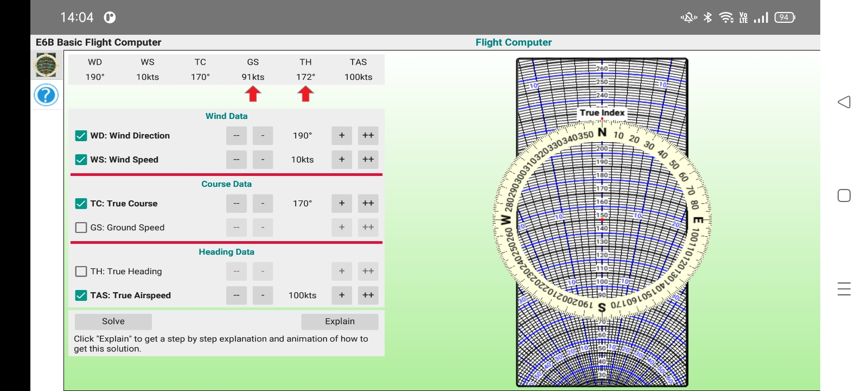Select the Wind Direction value 190°
The width and height of the screenshot is (868, 391).
point(303,136)
